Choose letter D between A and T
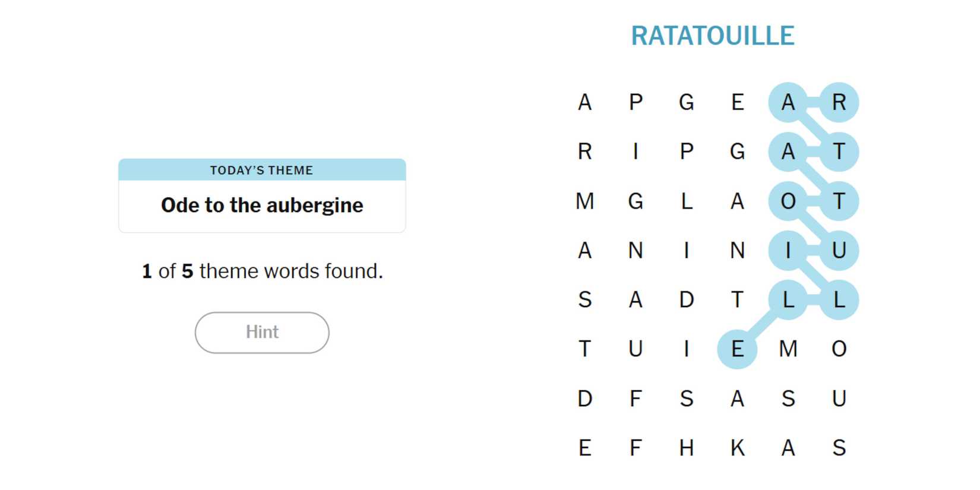 686,299
